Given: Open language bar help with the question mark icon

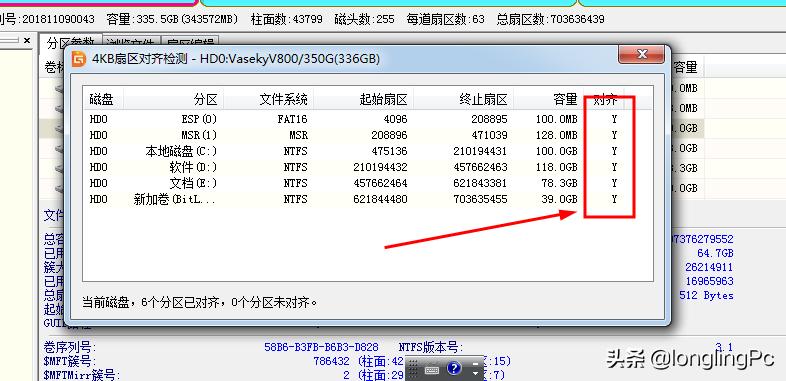Looking at the screenshot, I should click(454, 369).
